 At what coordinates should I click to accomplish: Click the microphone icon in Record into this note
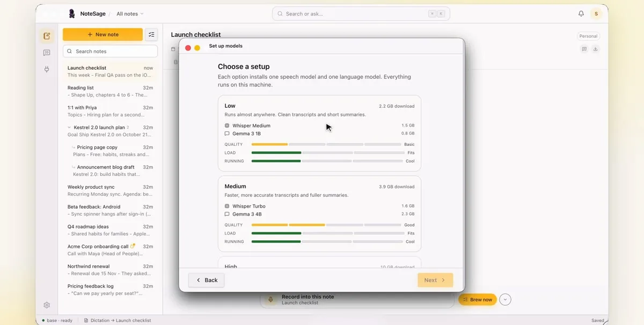click(270, 299)
